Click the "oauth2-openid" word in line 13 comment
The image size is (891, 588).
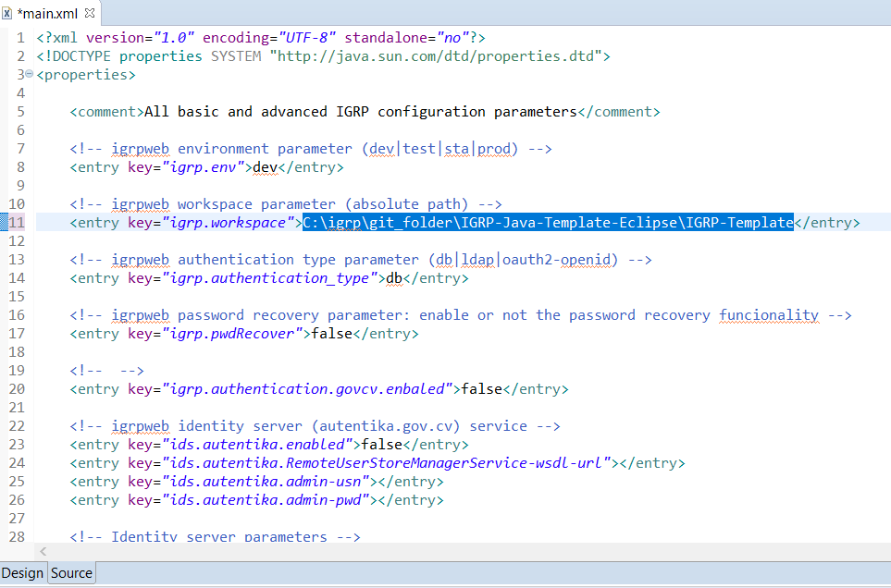[x=557, y=260]
